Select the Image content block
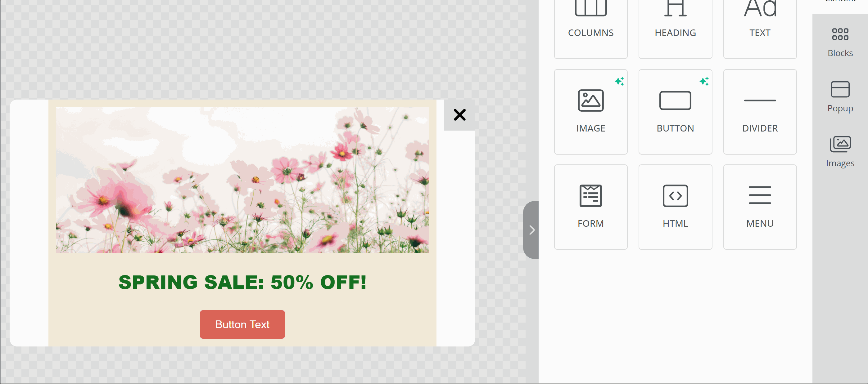The width and height of the screenshot is (868, 384). point(590,112)
